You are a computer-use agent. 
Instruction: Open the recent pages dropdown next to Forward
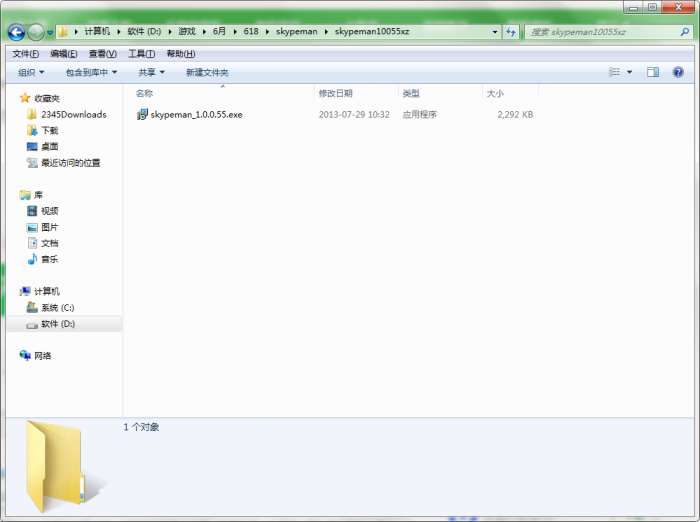50,33
